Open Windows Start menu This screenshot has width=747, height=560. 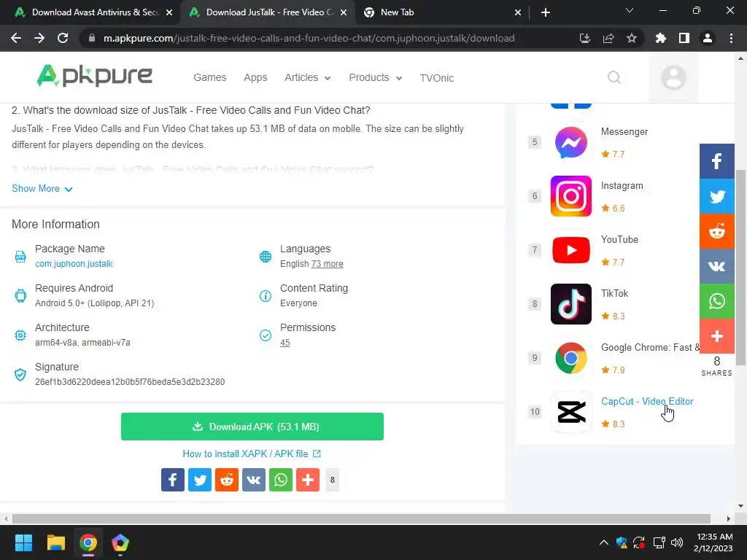(x=23, y=542)
